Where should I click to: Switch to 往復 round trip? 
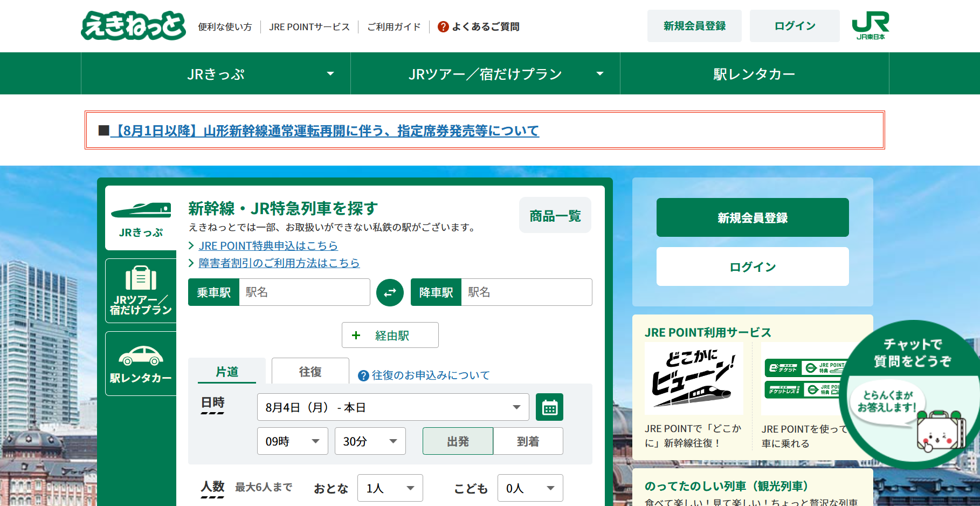(310, 371)
